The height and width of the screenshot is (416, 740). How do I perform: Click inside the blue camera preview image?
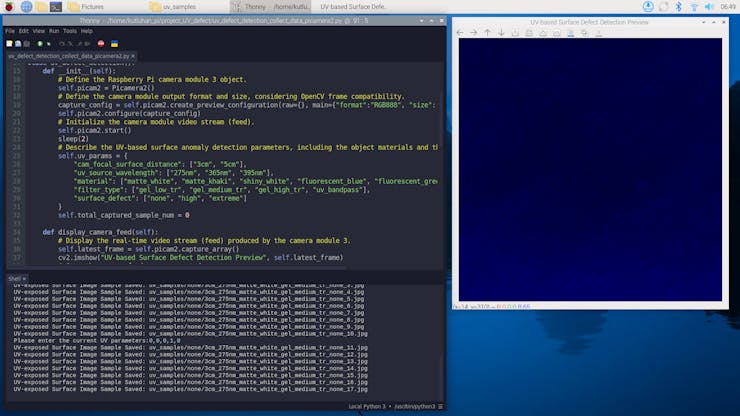tap(590, 169)
